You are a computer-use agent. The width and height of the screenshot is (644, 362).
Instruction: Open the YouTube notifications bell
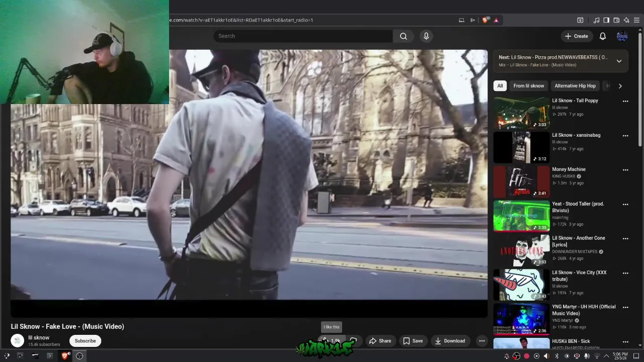coord(603,36)
